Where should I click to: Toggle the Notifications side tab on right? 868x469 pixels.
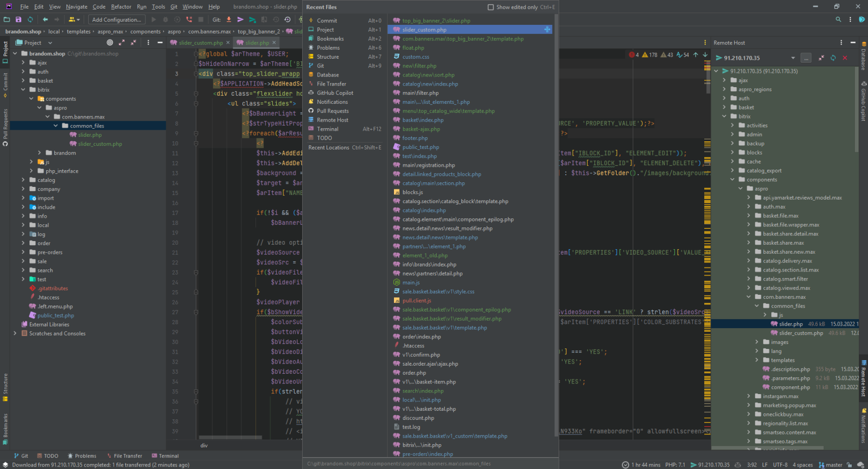click(863, 426)
